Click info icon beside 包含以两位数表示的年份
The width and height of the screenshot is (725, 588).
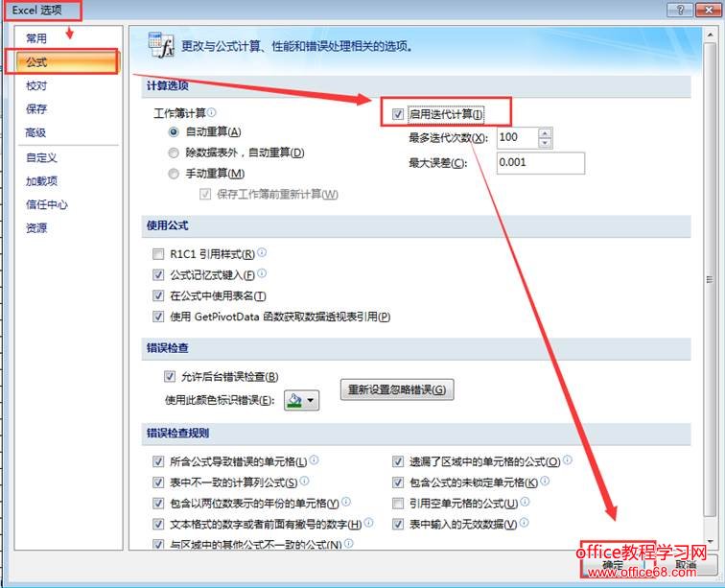pos(346,501)
